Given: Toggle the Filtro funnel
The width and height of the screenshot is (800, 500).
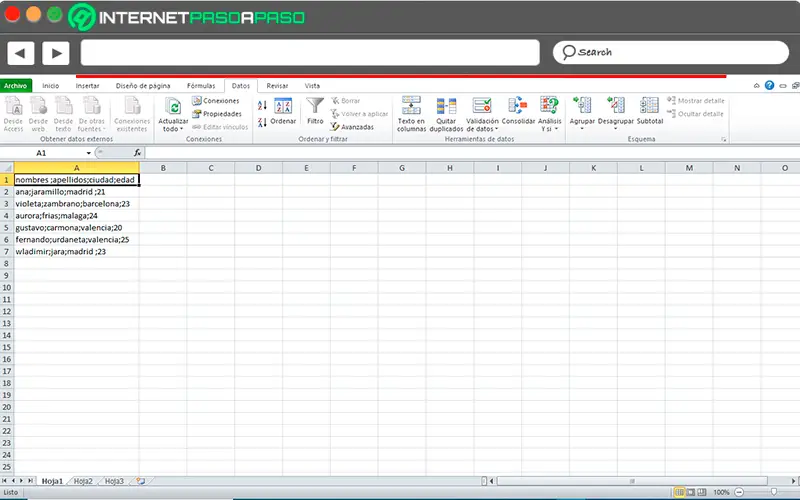Looking at the screenshot, I should coord(315,111).
